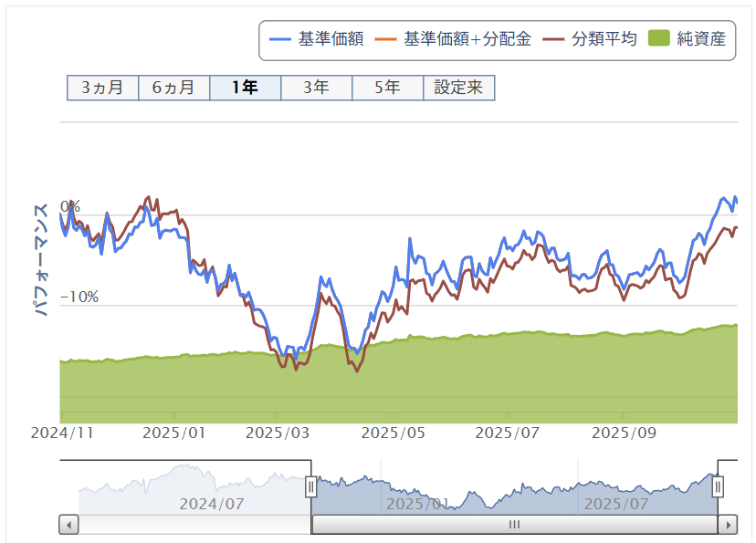Toggle the 基準価額 series in legend

(318, 40)
